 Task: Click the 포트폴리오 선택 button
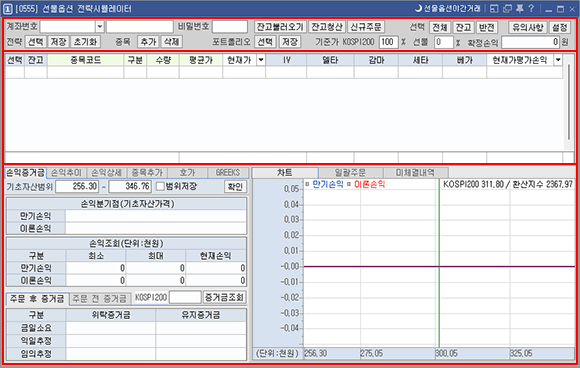coord(265,42)
